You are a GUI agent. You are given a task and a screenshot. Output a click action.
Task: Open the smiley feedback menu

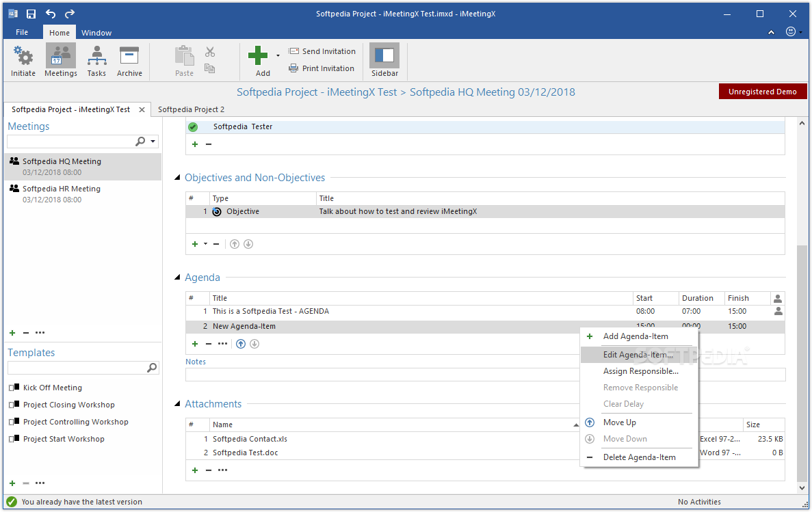[794, 31]
